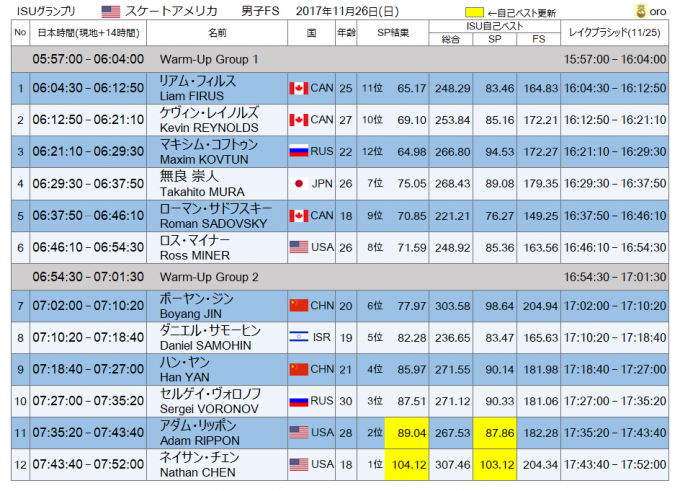680x491 pixels.
Task: Click the Japan flag in Takahito MURA row
Action: (x=297, y=184)
